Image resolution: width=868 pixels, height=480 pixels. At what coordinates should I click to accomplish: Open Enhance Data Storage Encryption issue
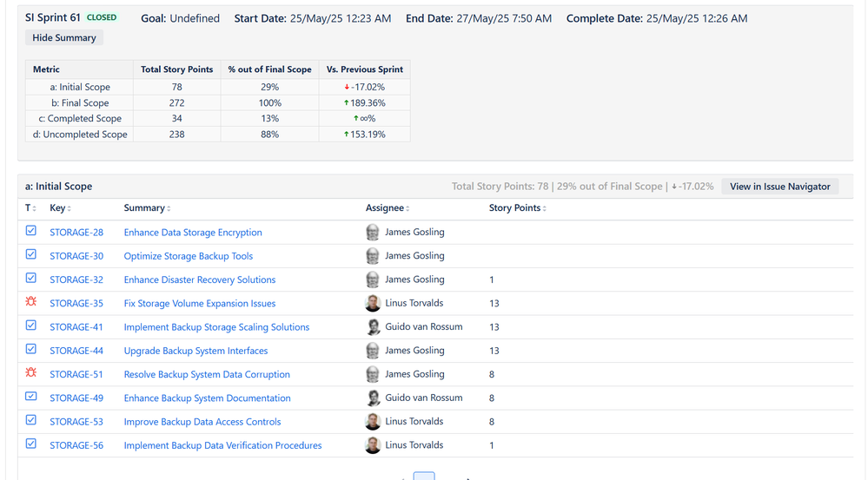click(x=193, y=233)
